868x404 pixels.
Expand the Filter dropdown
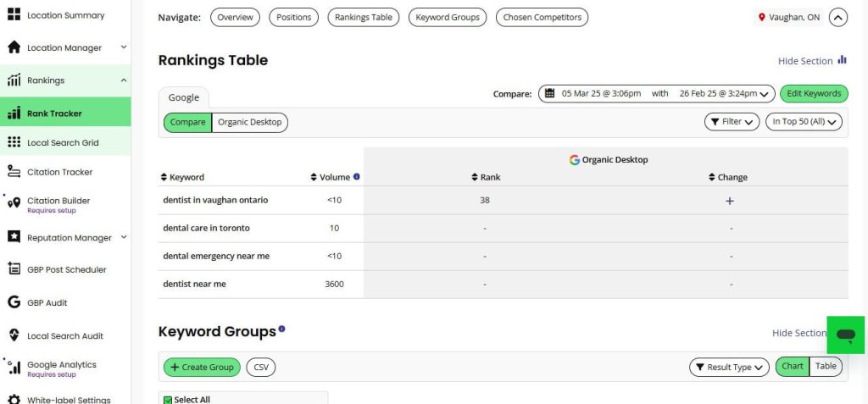tap(732, 122)
